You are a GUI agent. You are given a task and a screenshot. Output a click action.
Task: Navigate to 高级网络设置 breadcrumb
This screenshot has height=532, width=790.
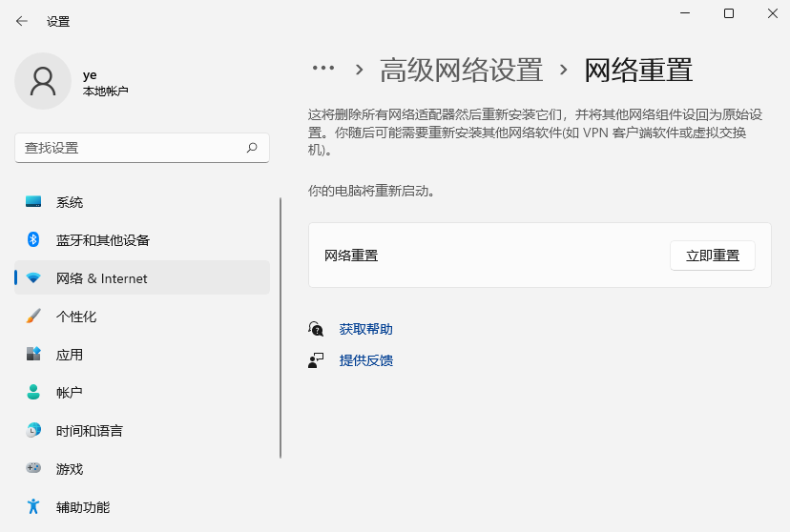click(461, 70)
